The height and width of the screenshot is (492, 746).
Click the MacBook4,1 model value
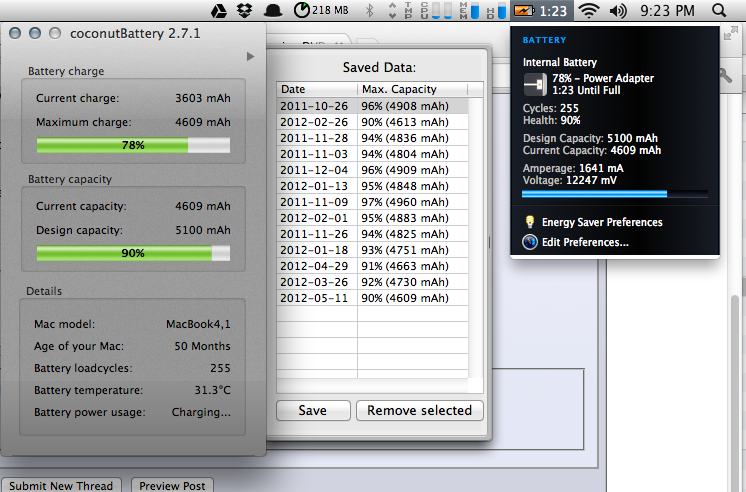click(198, 324)
